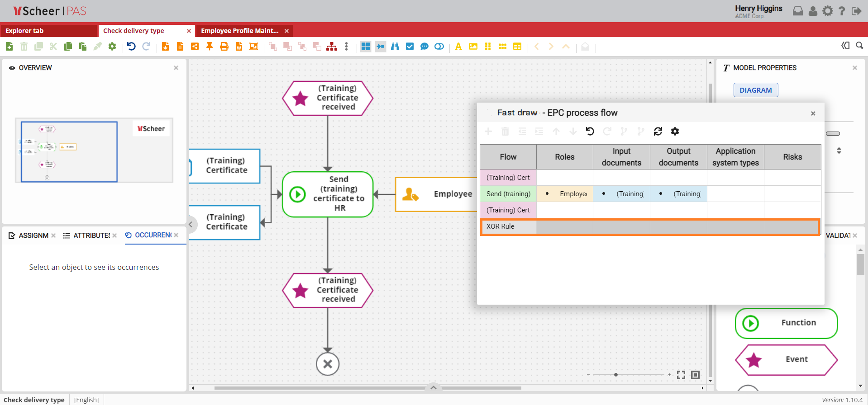This screenshot has height=405, width=868.
Task: Open the Employee Profile Maint... tab
Action: (x=239, y=31)
